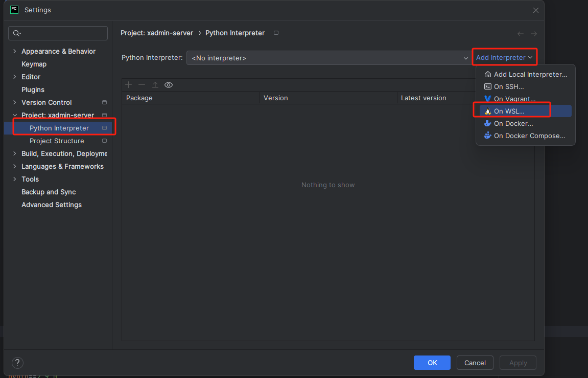Choose On SSH from interpreter menu
Screen dimensions: 588x378
click(525, 87)
